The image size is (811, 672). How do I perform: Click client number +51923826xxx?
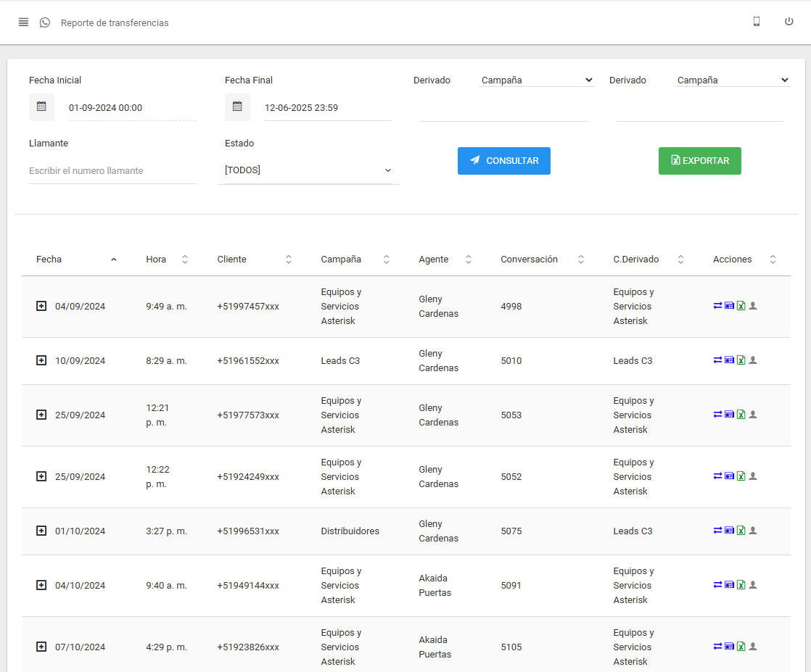[248, 647]
